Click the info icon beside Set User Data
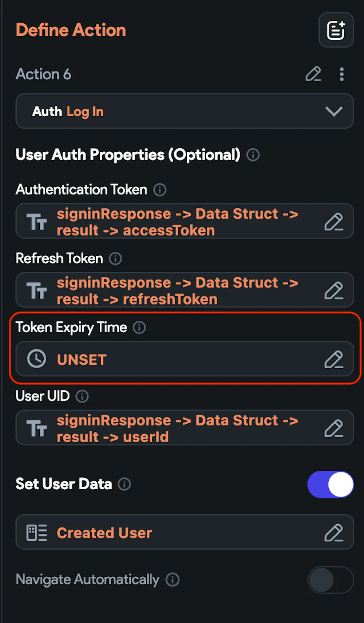Screen dimensions: 364x623 pyautogui.click(x=124, y=484)
